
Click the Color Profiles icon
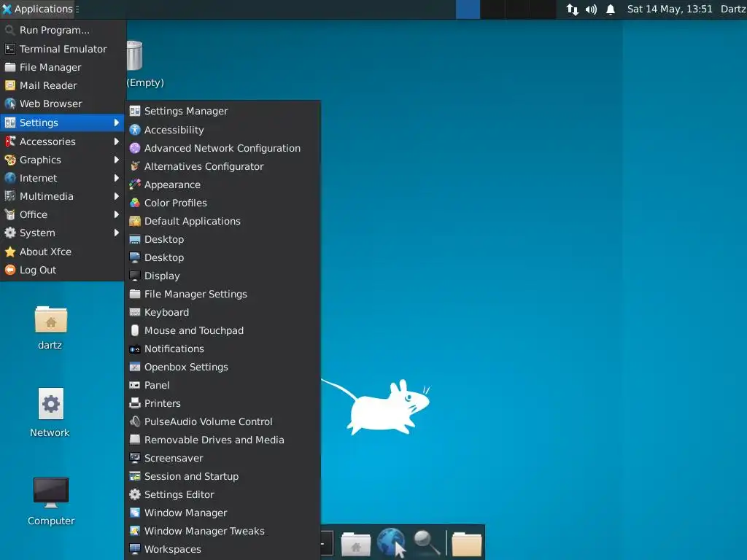pyautogui.click(x=135, y=203)
